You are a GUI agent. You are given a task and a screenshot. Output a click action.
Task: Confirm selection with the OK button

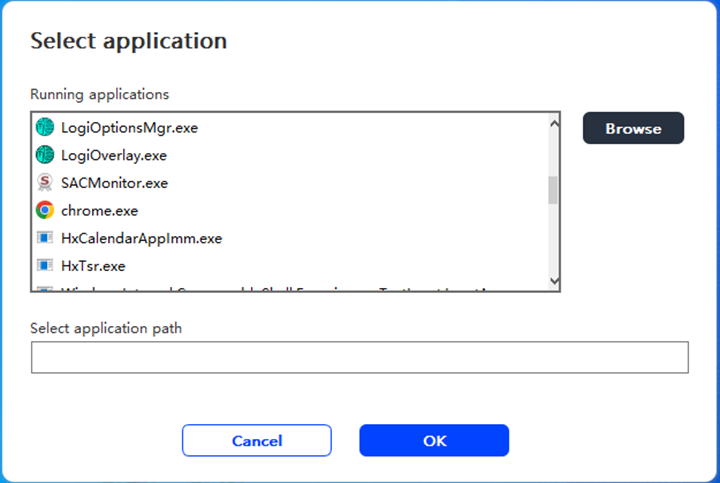tap(434, 440)
